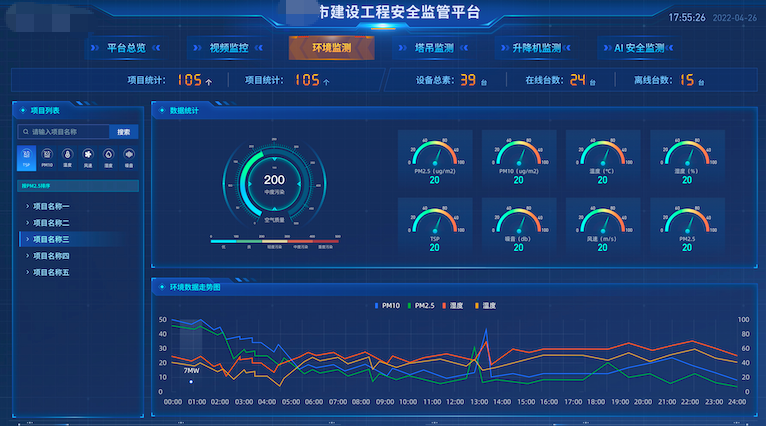Toggle the red 温度 legend series
This screenshot has height=426, width=766.
(x=452, y=306)
